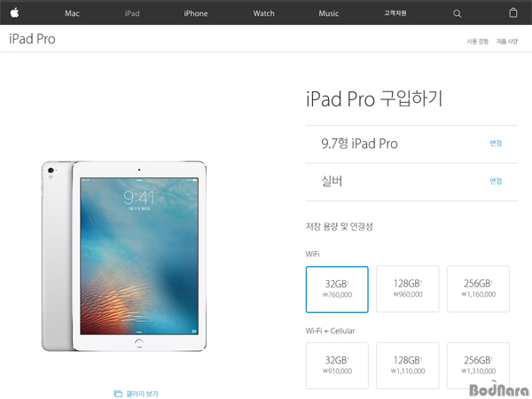The height and width of the screenshot is (399, 532).
Task: Choose WiFi 256GB ₩1,160,000 option
Action: pos(478,289)
